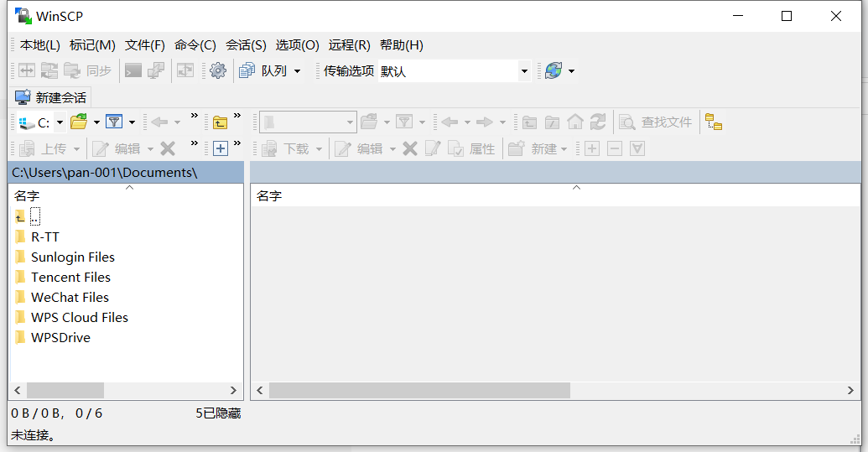Open the 选项(O) menu
The width and height of the screenshot is (868, 452).
coord(297,44)
